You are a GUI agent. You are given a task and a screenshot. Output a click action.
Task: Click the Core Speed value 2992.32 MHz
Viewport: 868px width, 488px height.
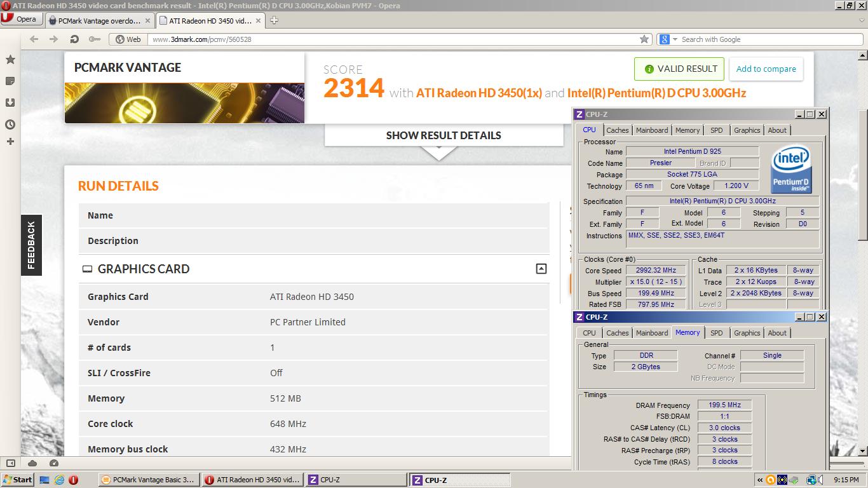click(656, 271)
